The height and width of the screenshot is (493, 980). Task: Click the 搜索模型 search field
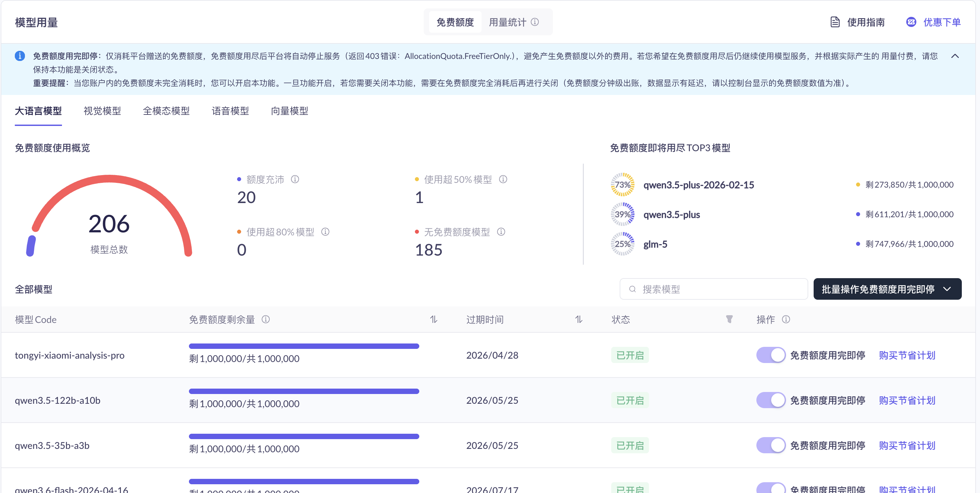[714, 289]
